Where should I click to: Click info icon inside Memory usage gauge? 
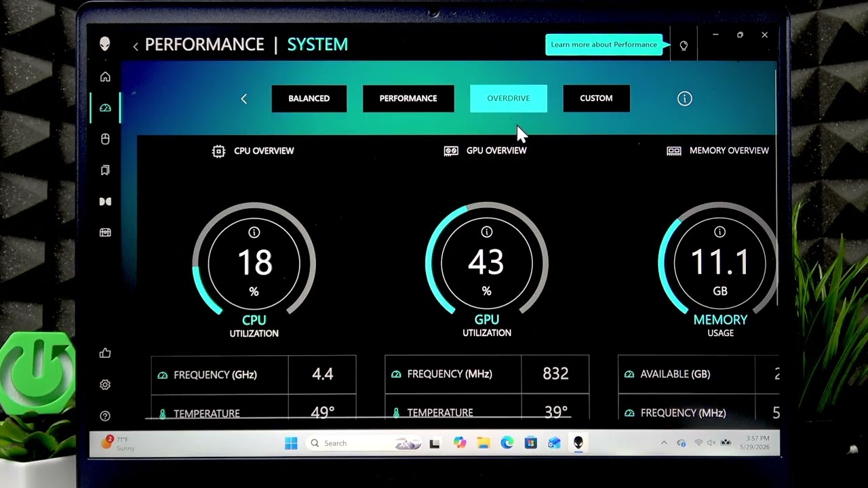pyautogui.click(x=720, y=232)
